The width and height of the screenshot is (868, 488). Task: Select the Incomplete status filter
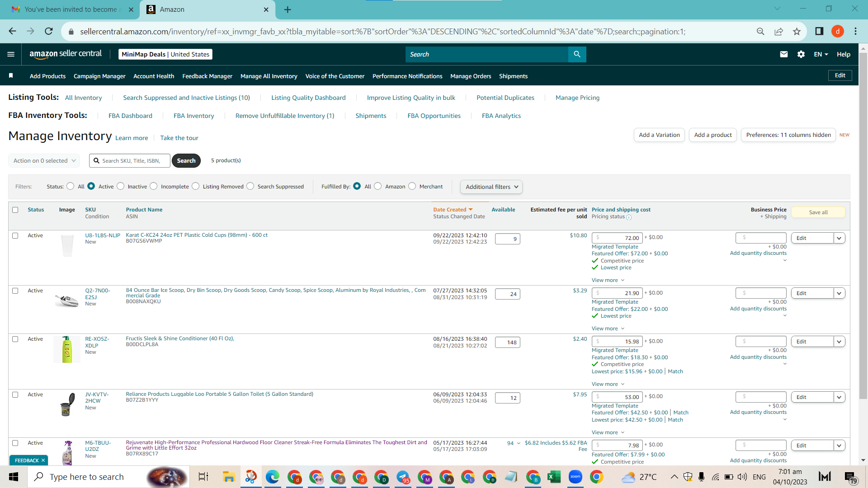154,186
